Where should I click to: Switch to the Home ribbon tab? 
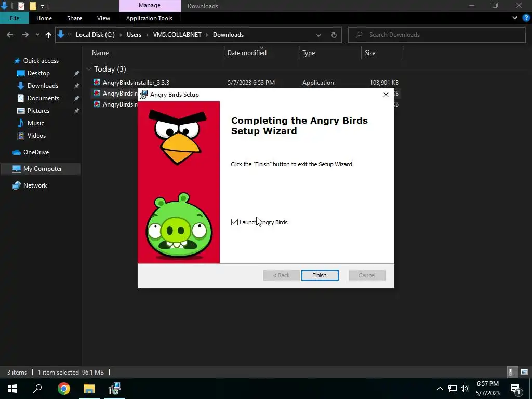44,18
